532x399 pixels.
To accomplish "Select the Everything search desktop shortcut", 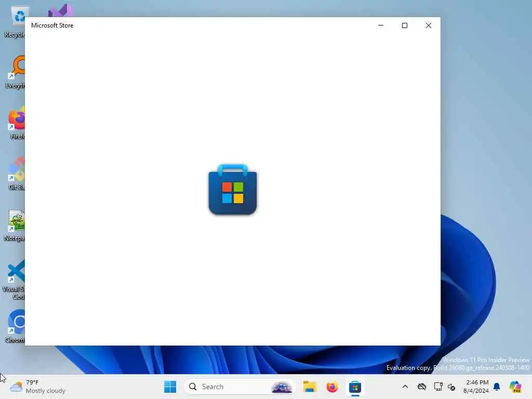I will pos(16,72).
